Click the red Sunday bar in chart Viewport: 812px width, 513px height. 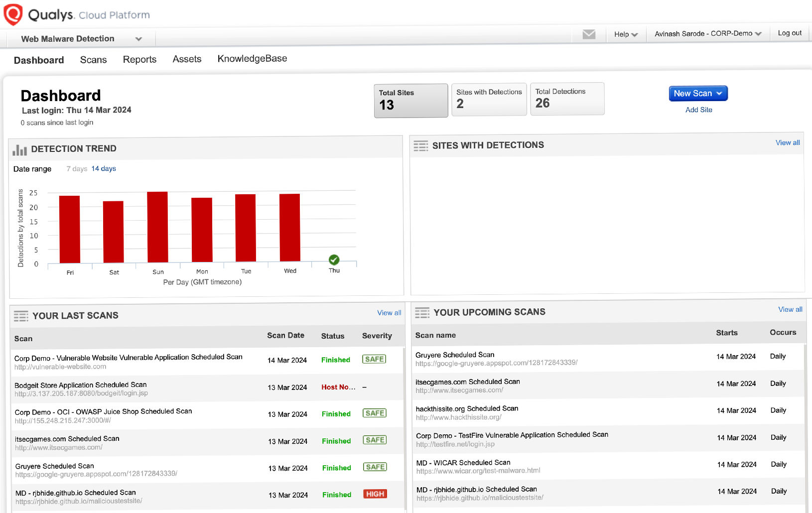157,227
